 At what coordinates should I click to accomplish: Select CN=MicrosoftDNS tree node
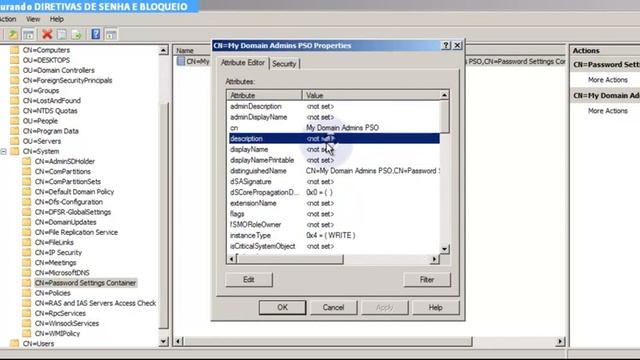tap(62, 273)
